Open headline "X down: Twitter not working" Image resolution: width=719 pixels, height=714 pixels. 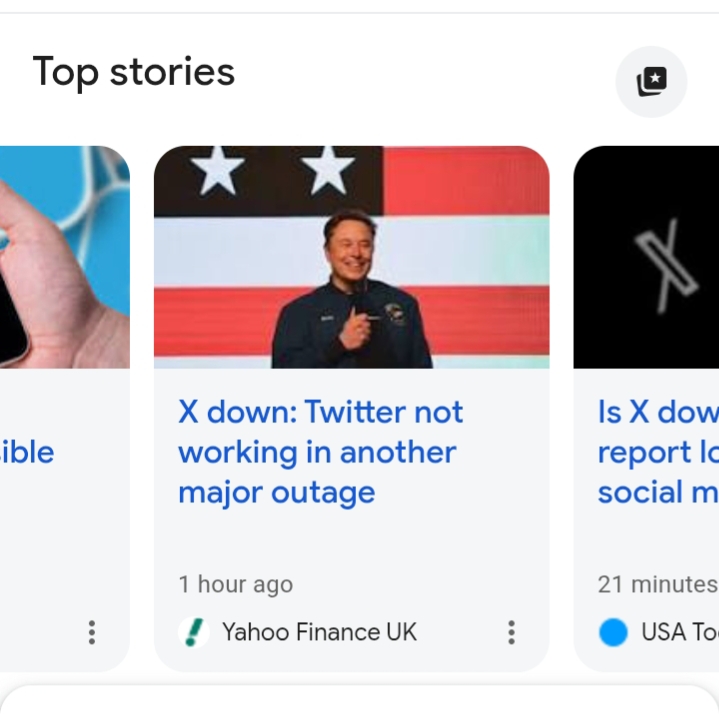click(320, 452)
